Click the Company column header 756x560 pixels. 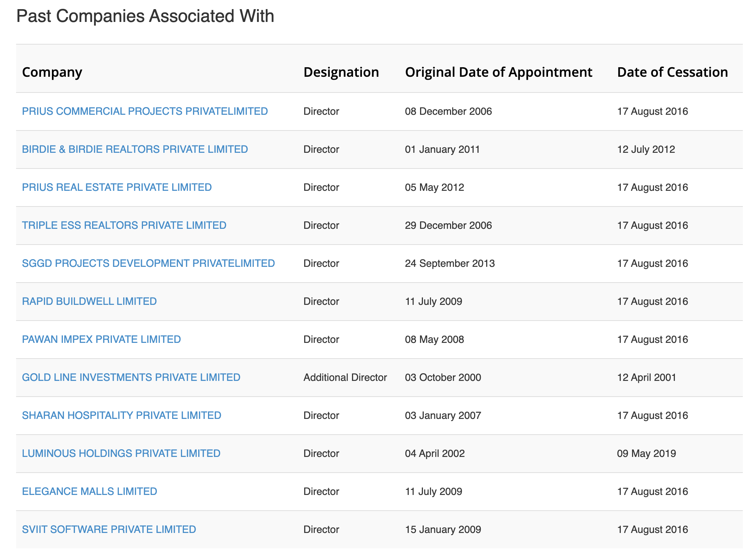(x=52, y=72)
